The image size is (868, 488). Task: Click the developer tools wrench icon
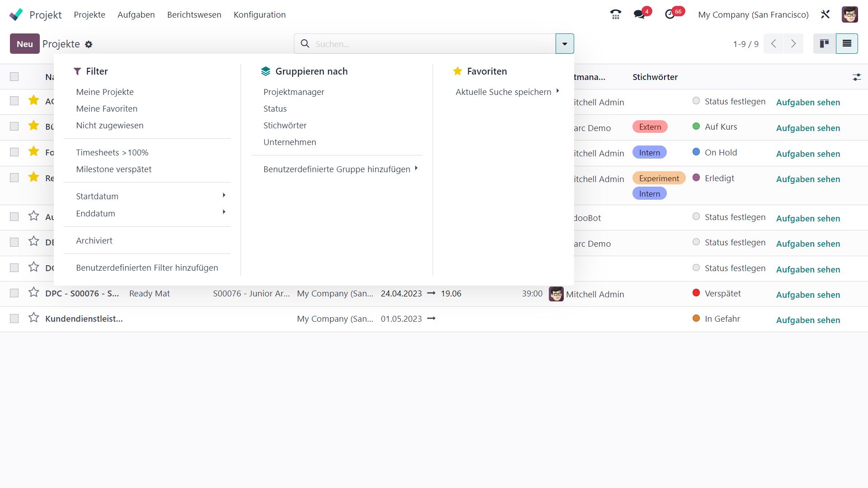click(x=825, y=14)
